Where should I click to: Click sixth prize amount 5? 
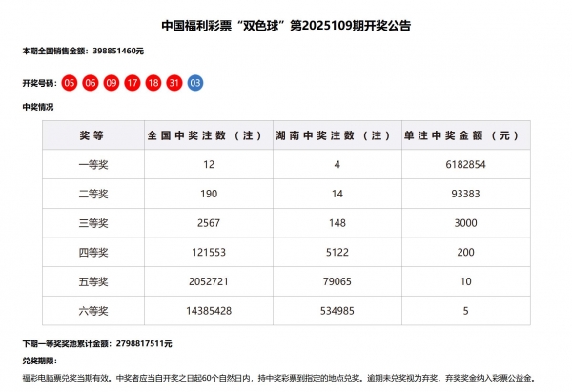(465, 311)
